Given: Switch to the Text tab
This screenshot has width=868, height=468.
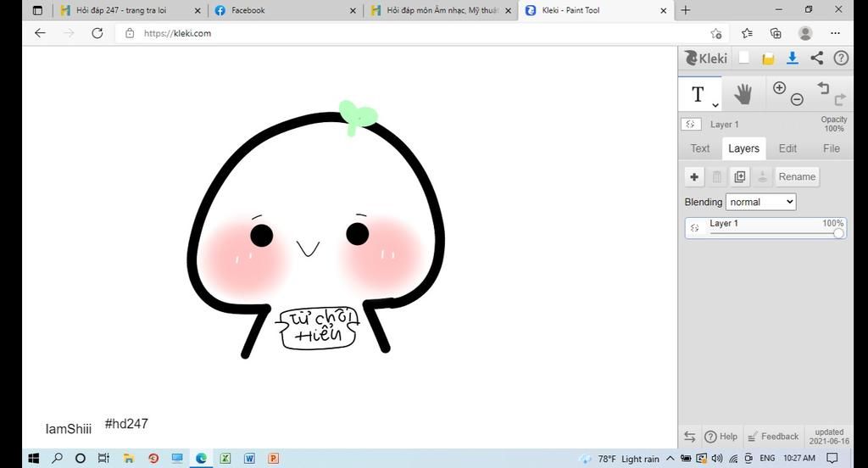Looking at the screenshot, I should point(699,148).
